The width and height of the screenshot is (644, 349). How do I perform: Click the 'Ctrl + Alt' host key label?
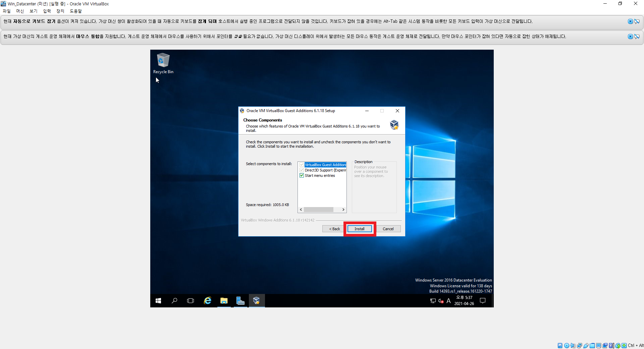point(636,345)
